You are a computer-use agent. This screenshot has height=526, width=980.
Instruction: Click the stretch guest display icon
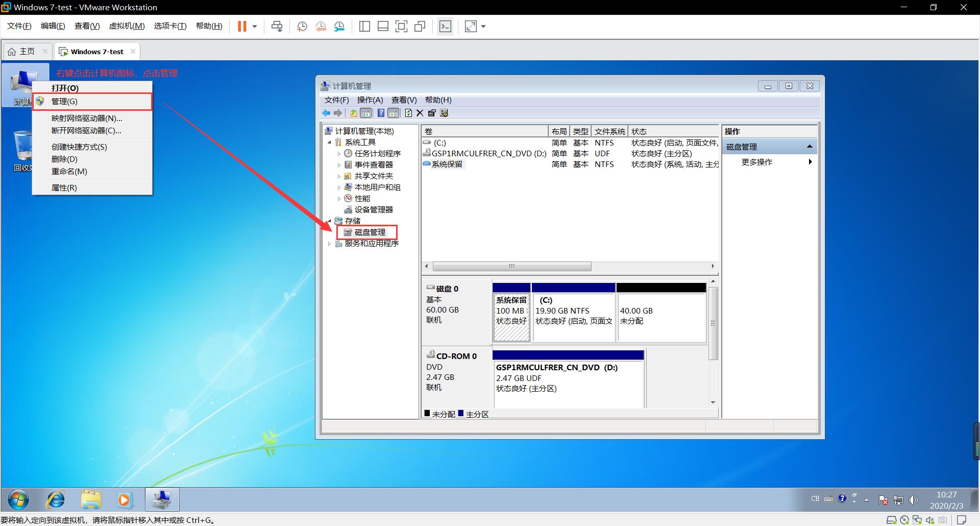(471, 26)
